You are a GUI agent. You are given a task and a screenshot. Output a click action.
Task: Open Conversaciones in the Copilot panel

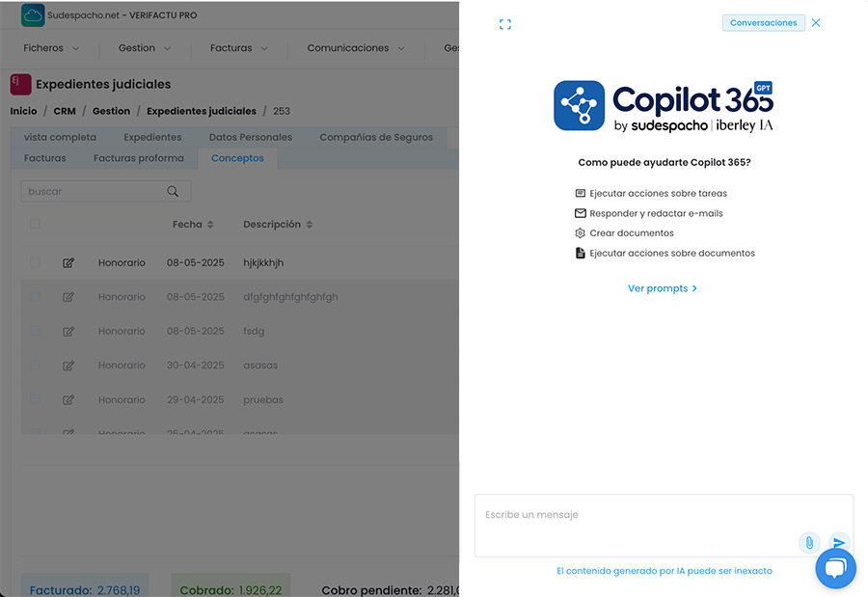764,22
